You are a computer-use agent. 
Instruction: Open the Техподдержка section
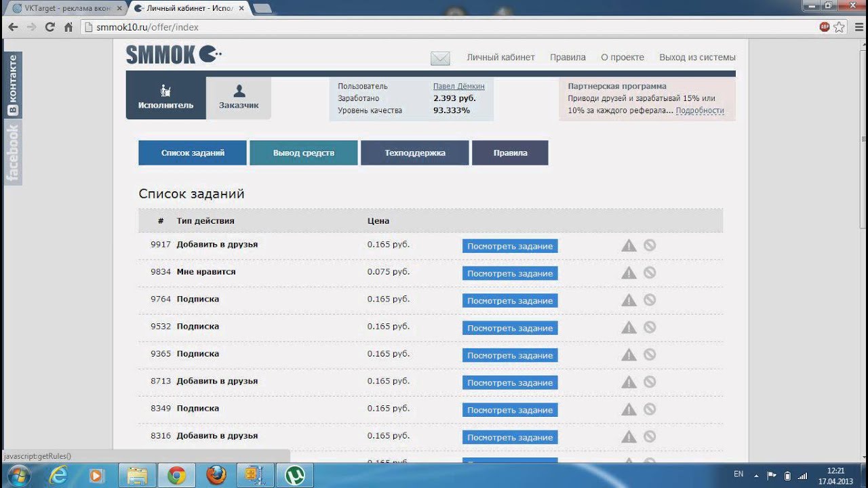[415, 153]
